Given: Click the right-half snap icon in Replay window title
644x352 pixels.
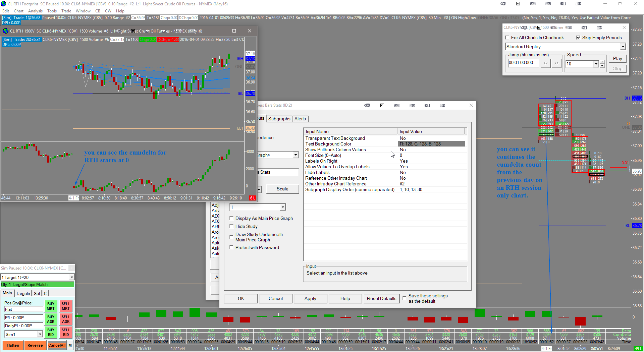Looking at the screenshot, I should click(x=599, y=27).
